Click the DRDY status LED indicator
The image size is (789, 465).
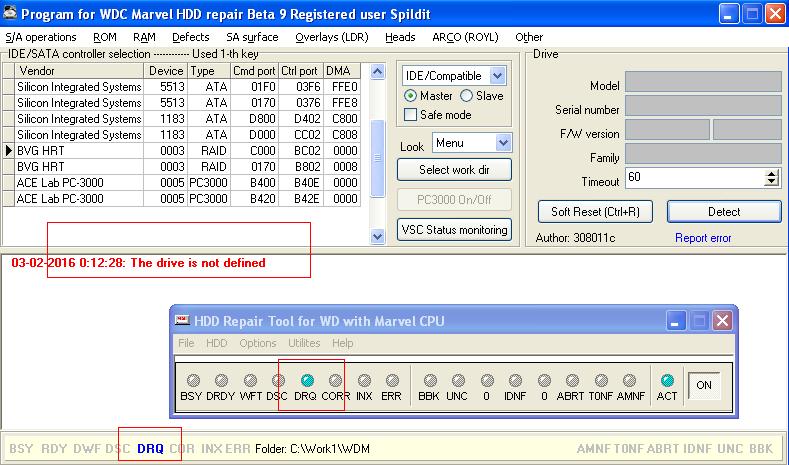(221, 380)
